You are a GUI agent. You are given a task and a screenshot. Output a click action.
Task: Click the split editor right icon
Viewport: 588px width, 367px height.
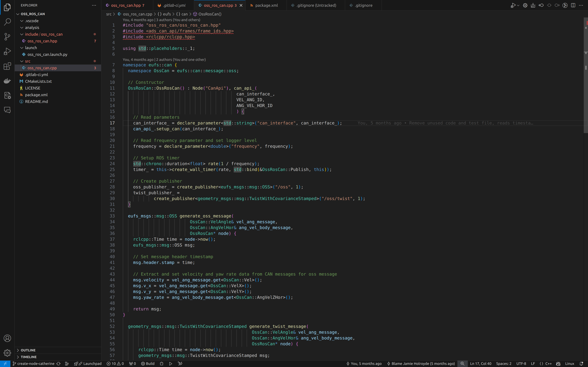573,5
